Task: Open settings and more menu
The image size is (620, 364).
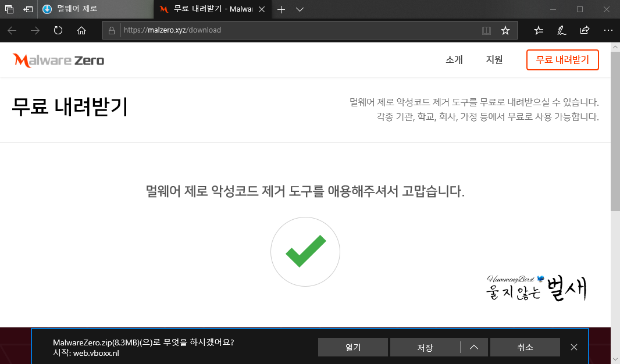Action: tap(608, 30)
